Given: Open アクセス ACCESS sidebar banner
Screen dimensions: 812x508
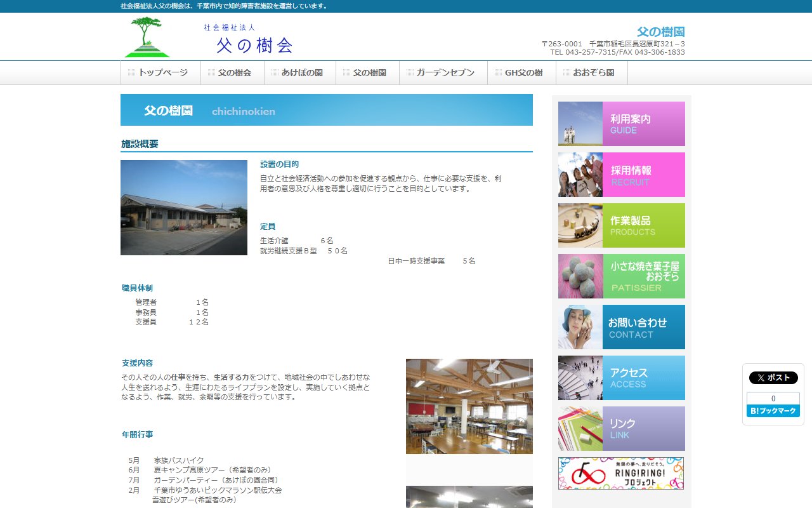Looking at the screenshot, I should pyautogui.click(x=622, y=378).
